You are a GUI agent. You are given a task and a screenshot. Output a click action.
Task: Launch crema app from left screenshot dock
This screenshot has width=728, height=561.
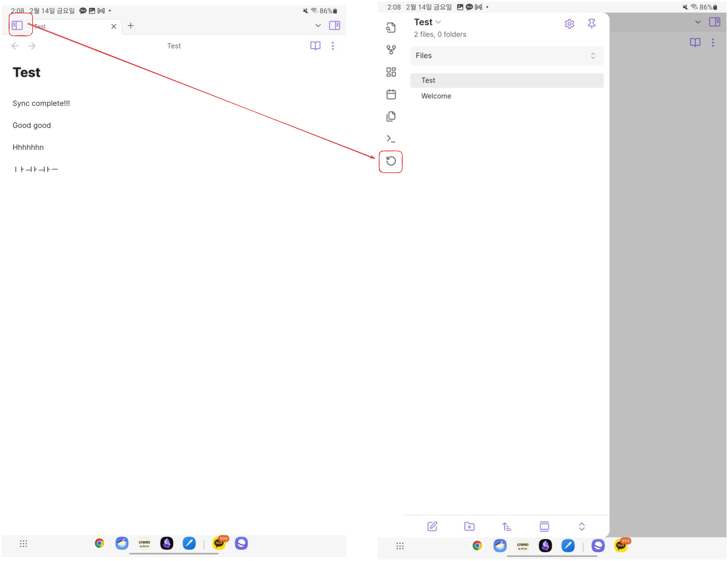click(x=144, y=543)
